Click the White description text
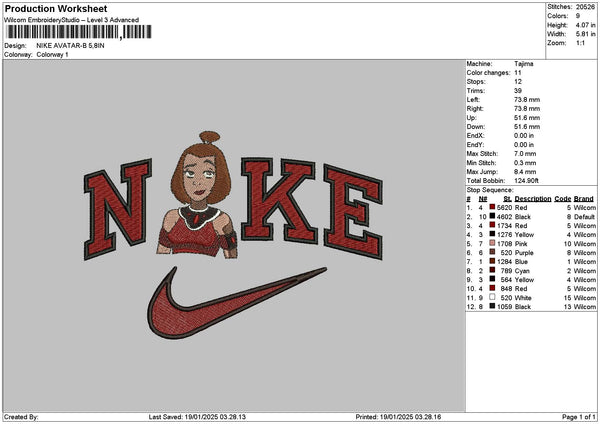Viewport: 600px width, 424px height. tap(523, 298)
